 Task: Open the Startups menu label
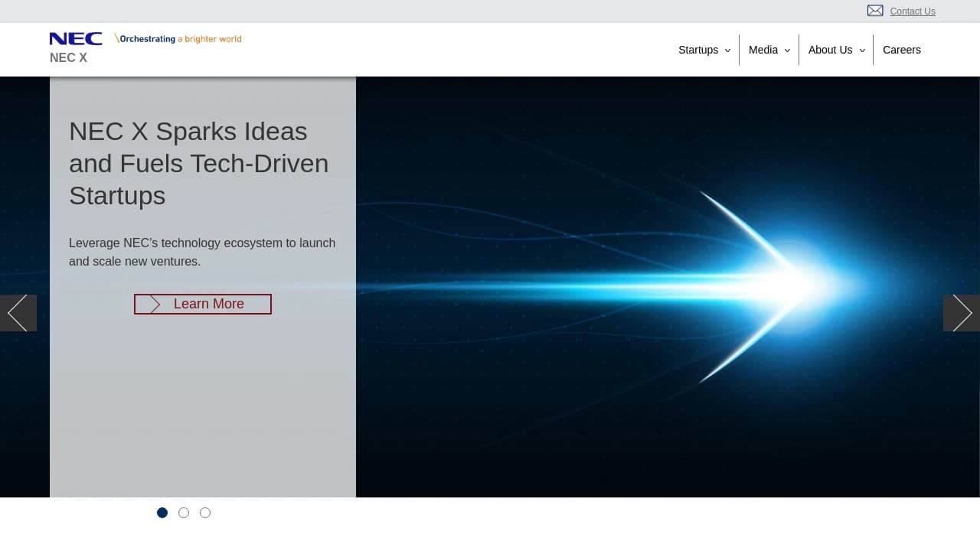pyautogui.click(x=697, y=50)
